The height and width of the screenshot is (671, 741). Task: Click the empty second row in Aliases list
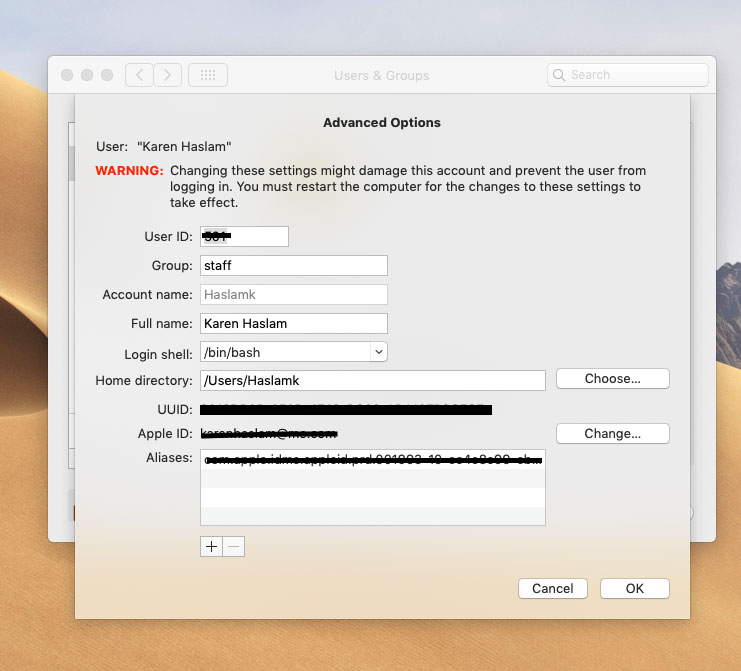(372, 479)
